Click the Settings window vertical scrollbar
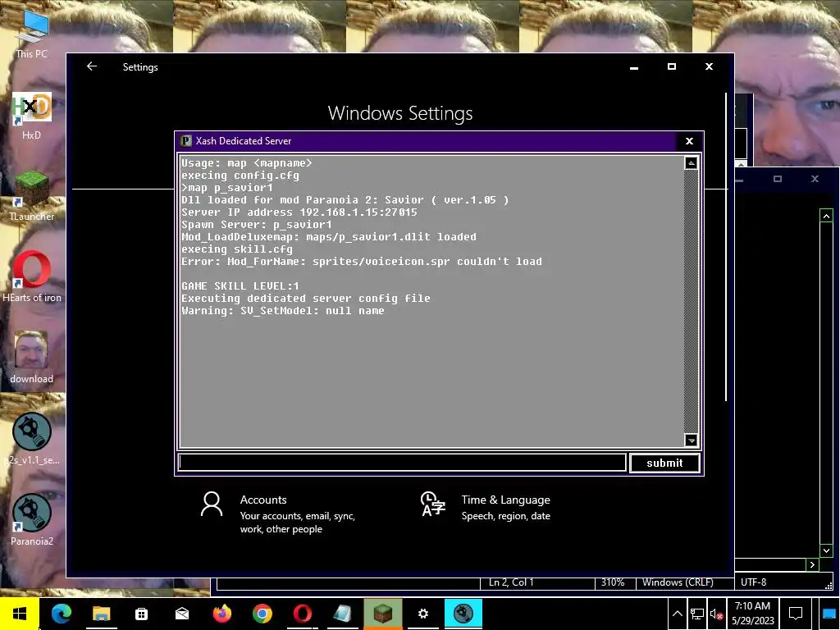 727,246
